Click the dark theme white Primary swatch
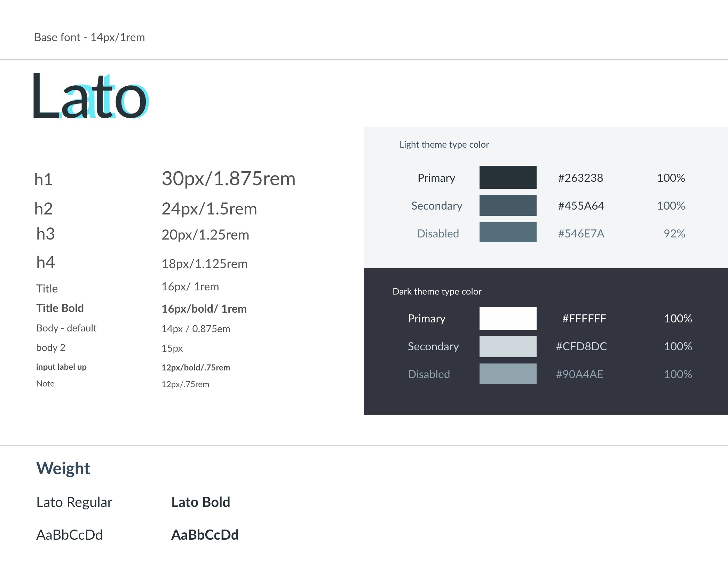The width and height of the screenshot is (728, 587). 508,318
